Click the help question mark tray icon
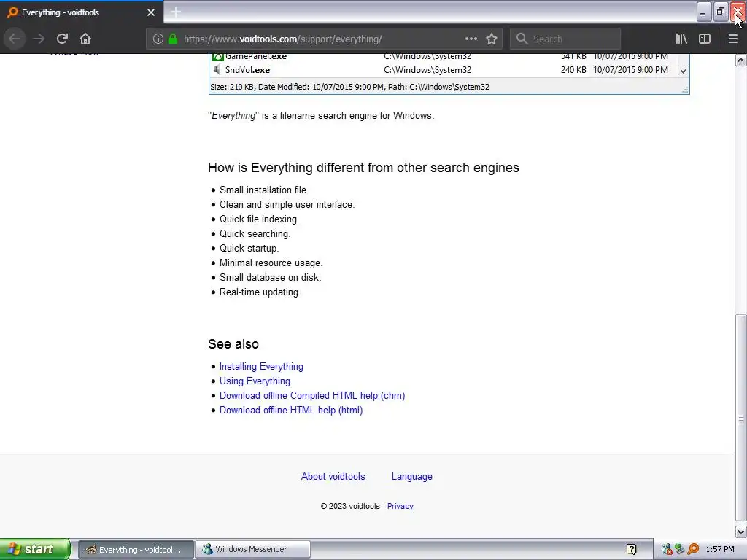This screenshot has width=747, height=560. coord(631,550)
